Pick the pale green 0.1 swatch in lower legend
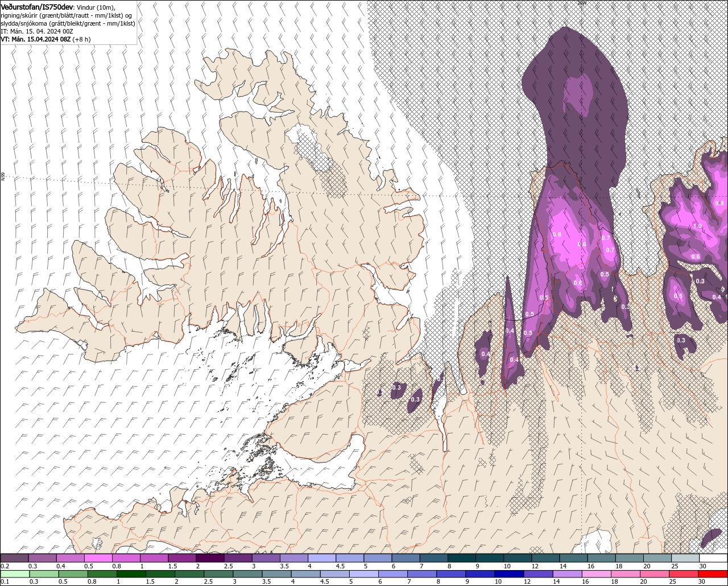 point(14,573)
